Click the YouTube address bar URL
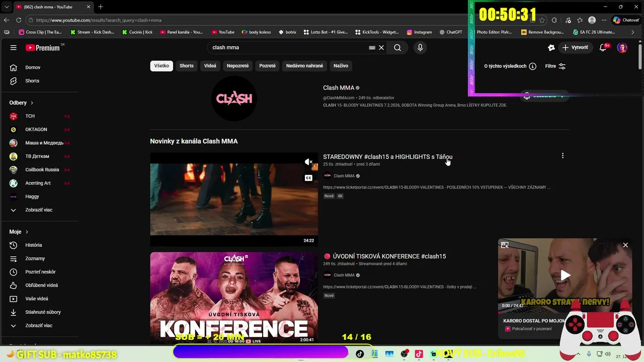Viewport: 644px width, 362px height. [x=99, y=20]
